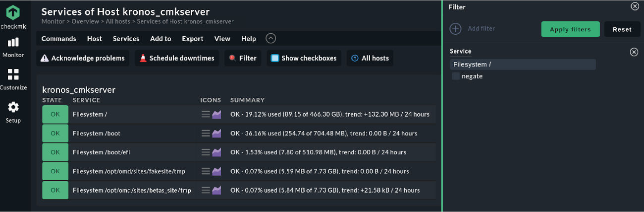
Task: Open the Monitor sidebar section
Action: click(13, 48)
